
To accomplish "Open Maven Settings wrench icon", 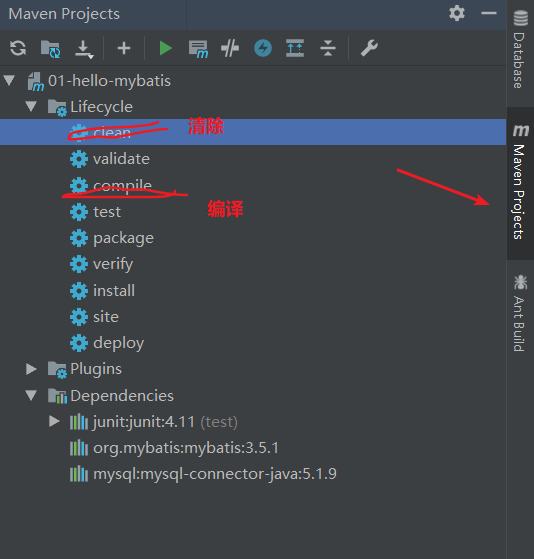I will coord(369,48).
